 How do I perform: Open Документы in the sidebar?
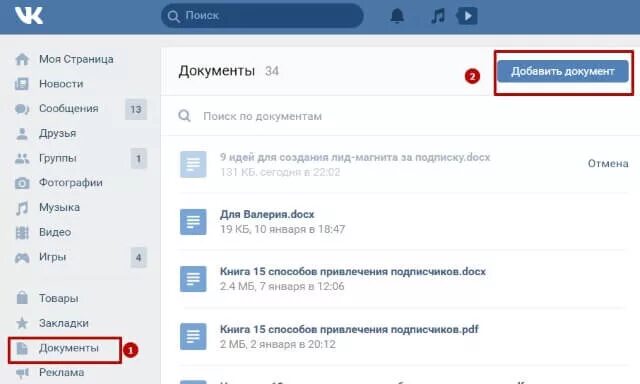pyautogui.click(x=69, y=348)
